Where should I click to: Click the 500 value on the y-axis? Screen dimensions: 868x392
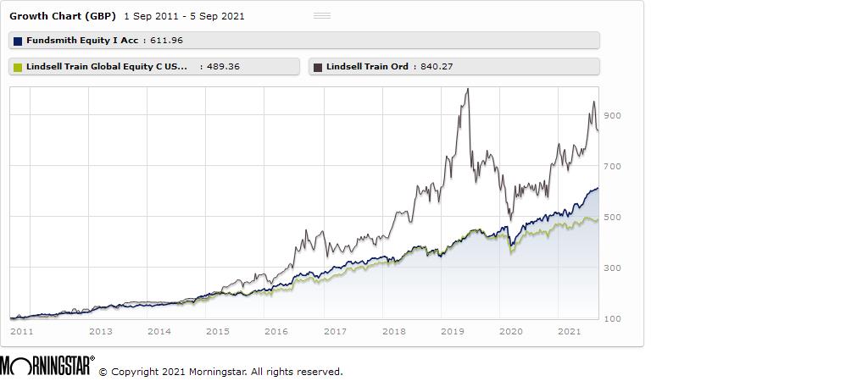pos(612,217)
